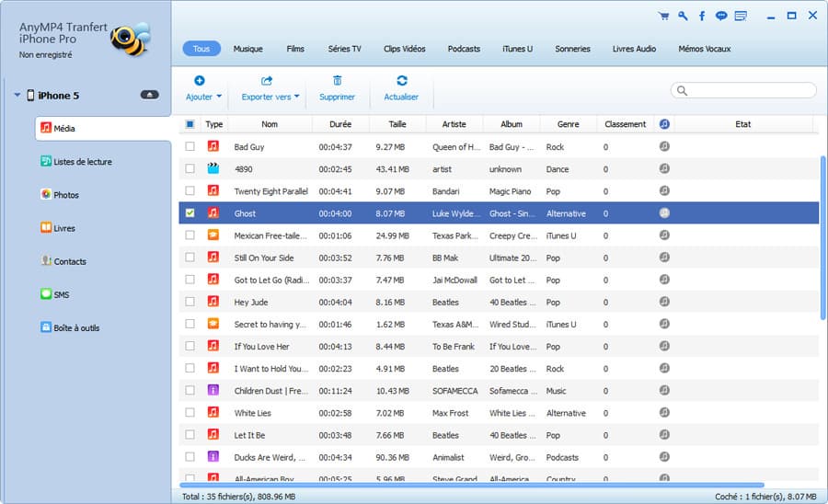
Task: Click the Album column header
Action: (x=512, y=124)
